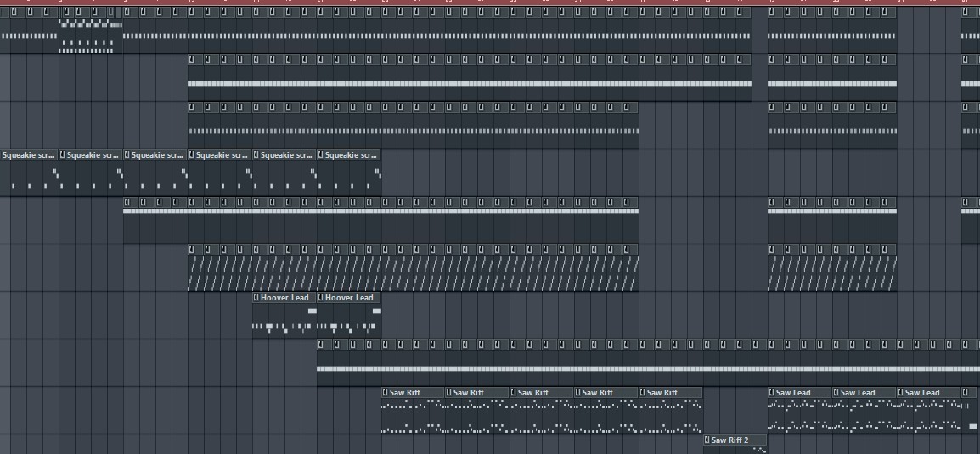980x454 pixels.
Task: Click the first Hoover Lead clip's note preview
Action: [x=284, y=321]
